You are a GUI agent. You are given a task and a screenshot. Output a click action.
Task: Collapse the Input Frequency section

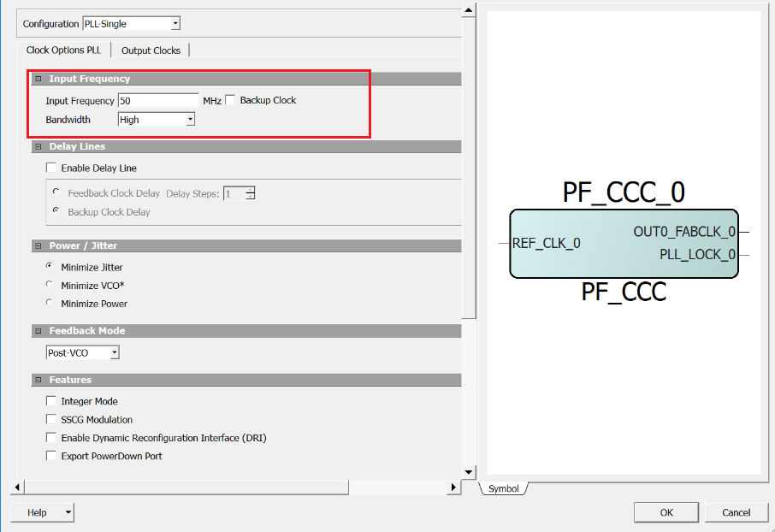pyautogui.click(x=38, y=79)
